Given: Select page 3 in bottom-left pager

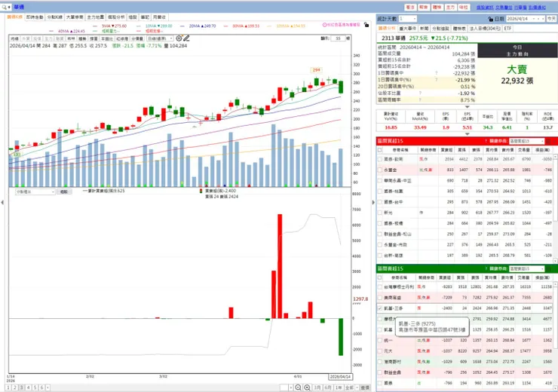Looking at the screenshot, I should click(x=22, y=387).
